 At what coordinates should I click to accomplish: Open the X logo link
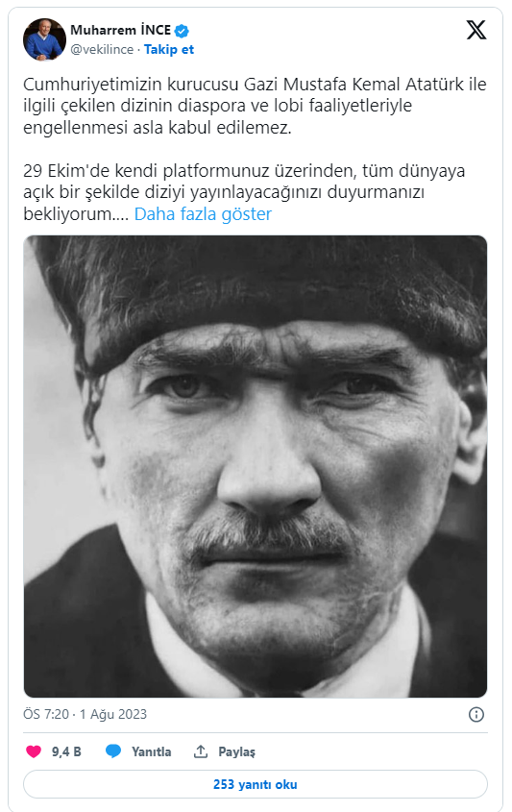(475, 30)
